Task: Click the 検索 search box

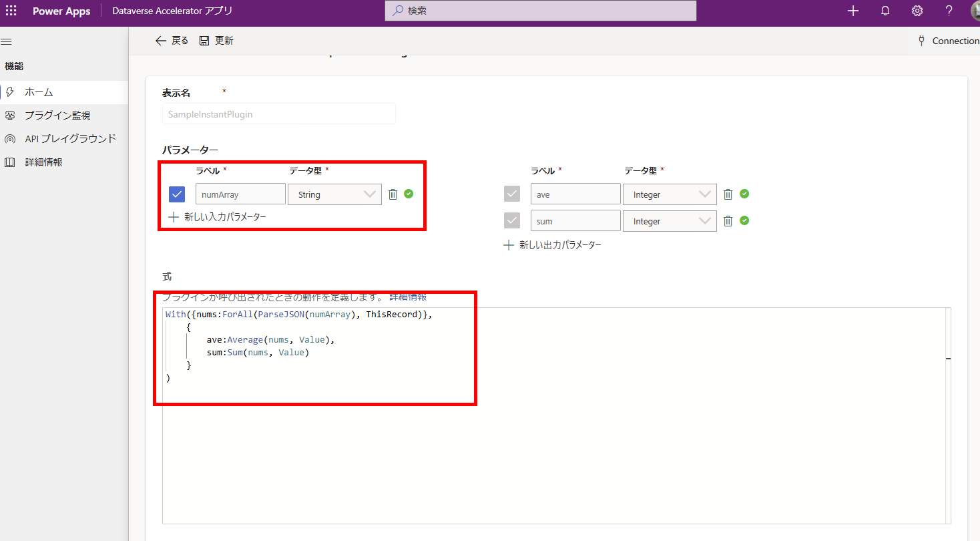Action: [541, 11]
